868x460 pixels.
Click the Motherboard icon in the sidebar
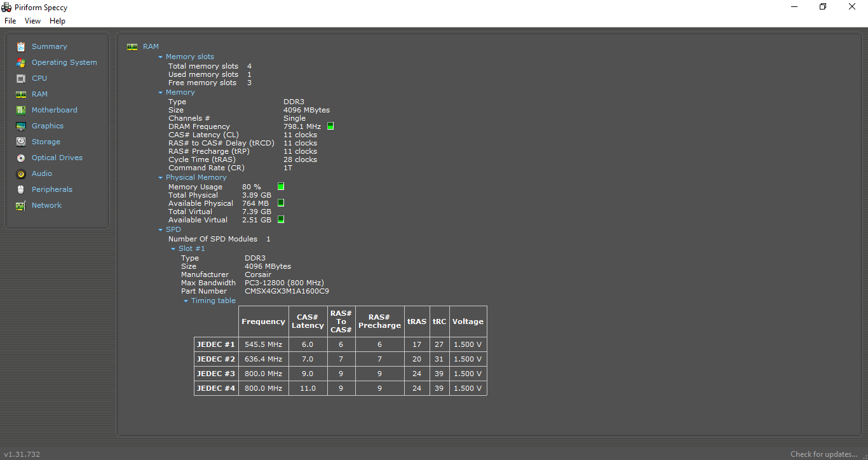[21, 110]
